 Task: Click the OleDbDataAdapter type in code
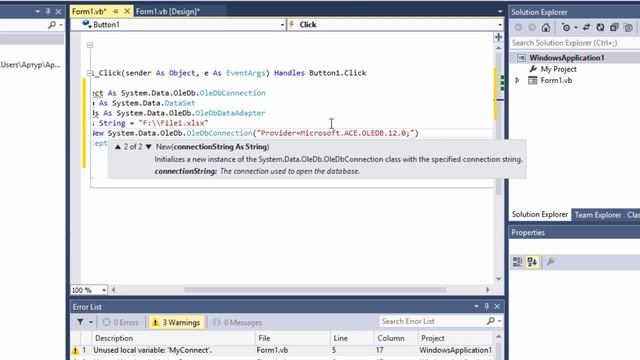[230, 113]
